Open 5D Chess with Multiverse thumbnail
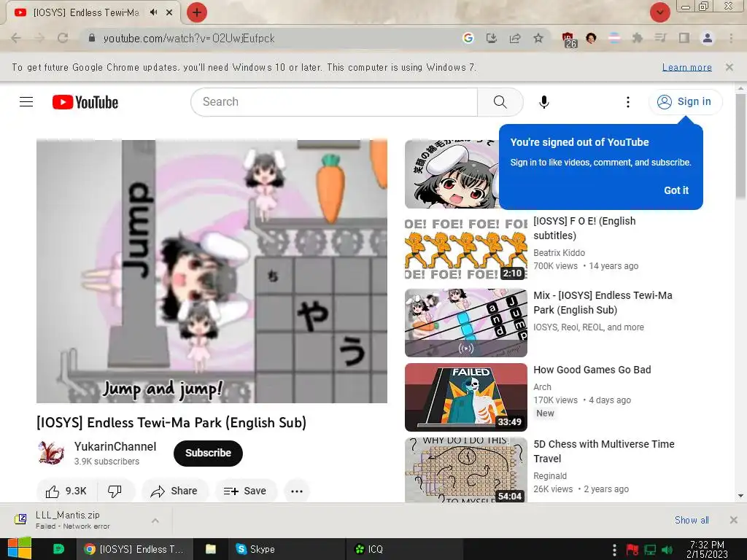747x560 pixels. pos(466,470)
